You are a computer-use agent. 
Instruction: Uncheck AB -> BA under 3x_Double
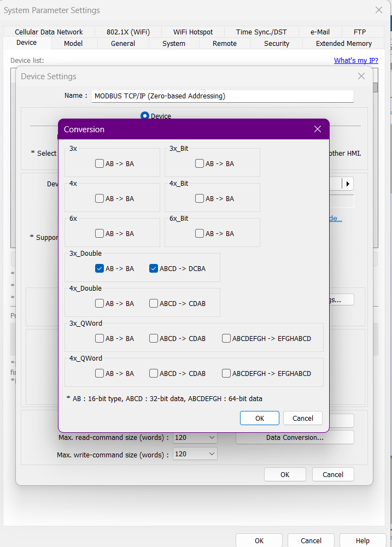click(x=99, y=268)
